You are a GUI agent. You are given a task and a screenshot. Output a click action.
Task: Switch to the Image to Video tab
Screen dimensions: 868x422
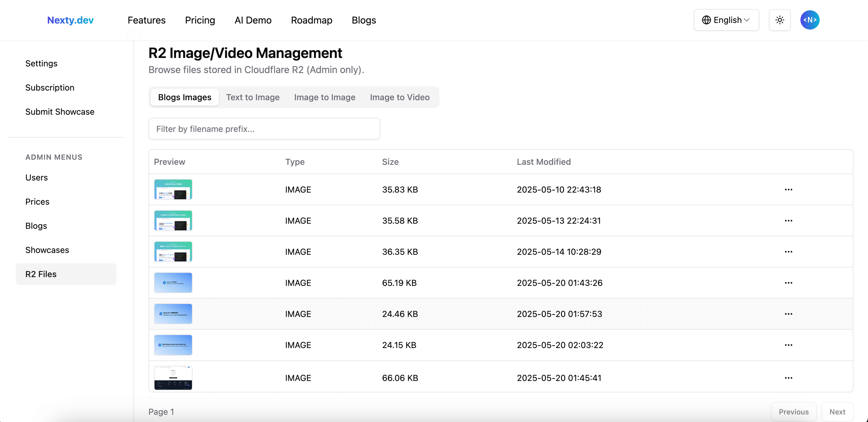click(399, 98)
